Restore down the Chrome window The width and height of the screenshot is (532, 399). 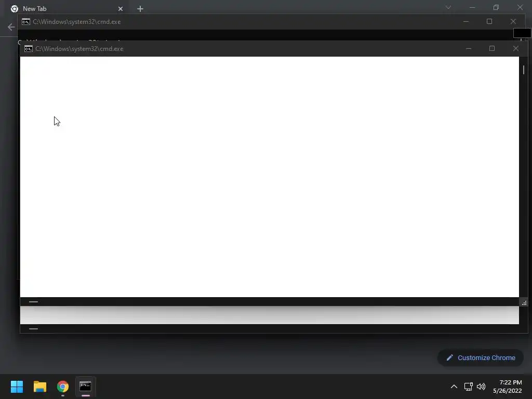coord(496,7)
